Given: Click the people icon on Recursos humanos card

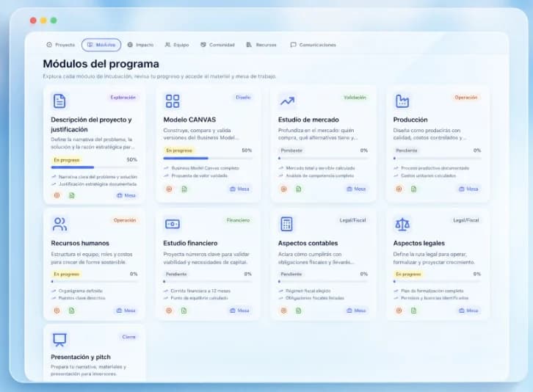Looking at the screenshot, I should (59, 224).
